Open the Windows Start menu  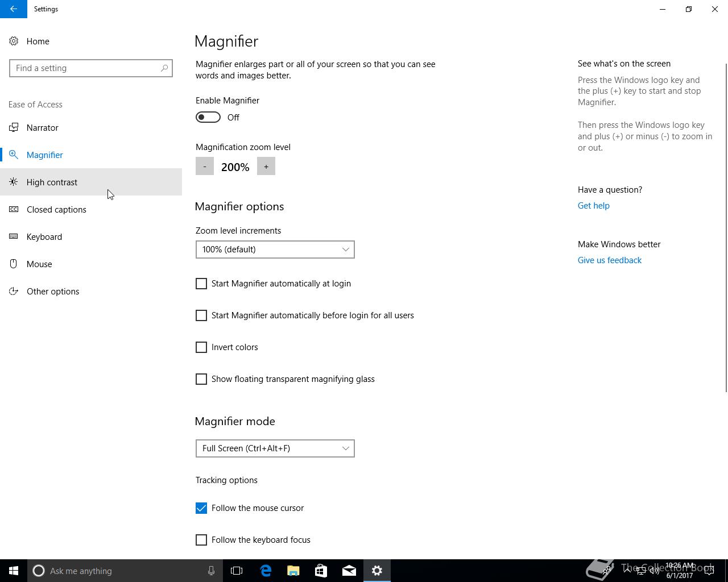pyautogui.click(x=14, y=571)
